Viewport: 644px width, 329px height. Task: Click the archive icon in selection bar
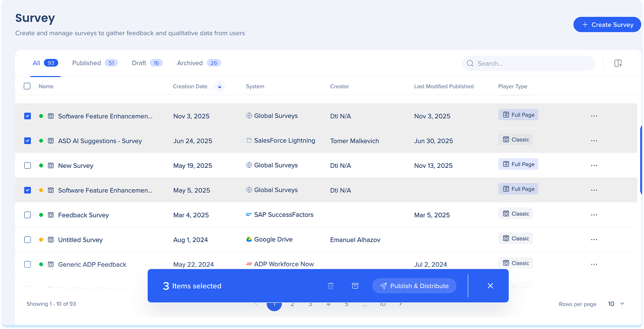[x=355, y=286]
